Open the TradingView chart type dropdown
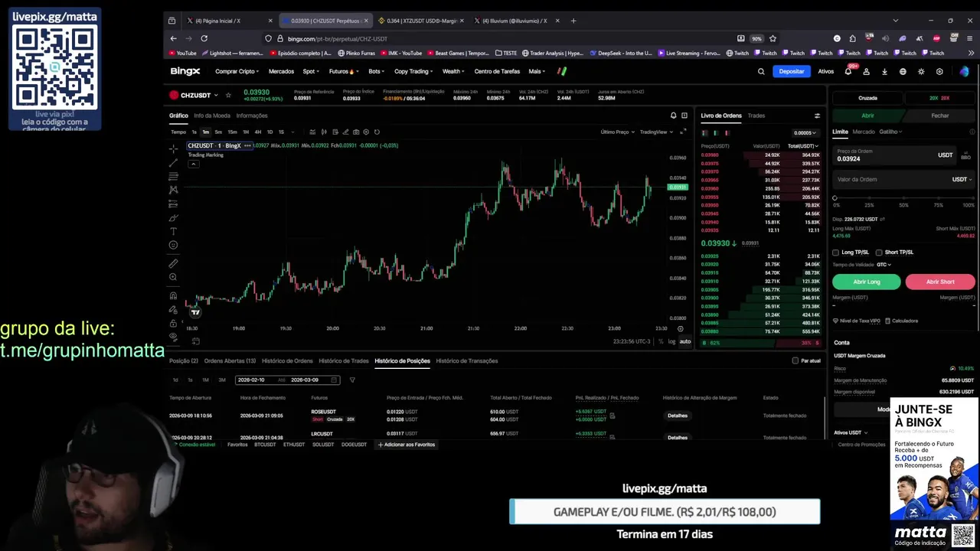The image size is (980, 551). tap(656, 132)
